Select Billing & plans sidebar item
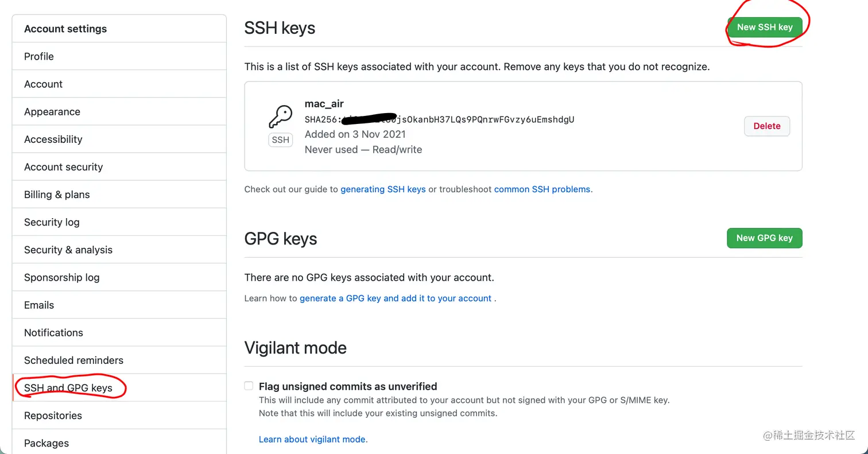 pos(119,194)
